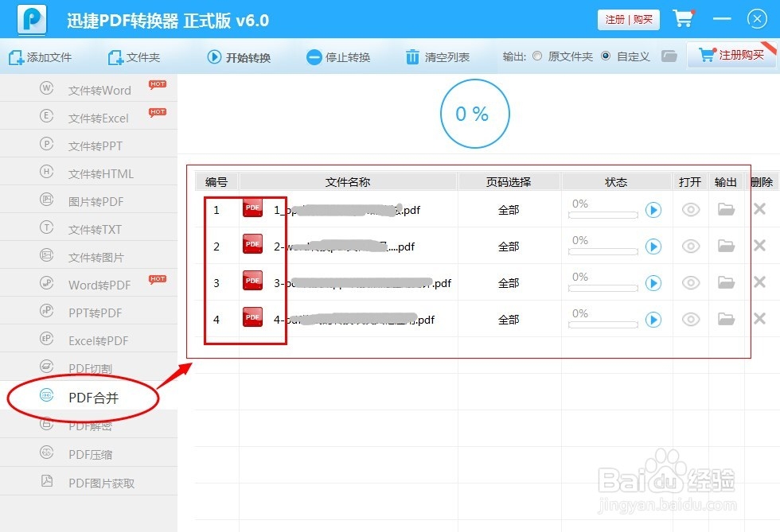The width and height of the screenshot is (780, 532).
Task: Choose PDF切割 in the sidebar
Action: (88, 368)
